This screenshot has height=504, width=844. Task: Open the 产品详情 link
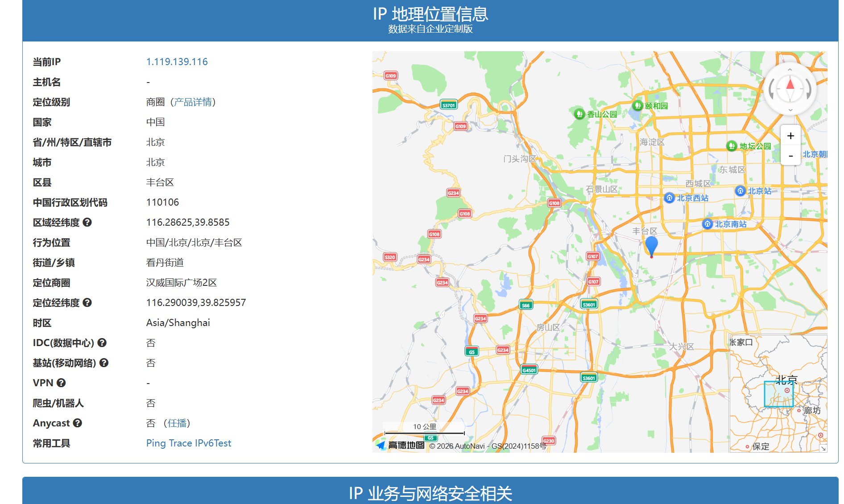(x=193, y=102)
